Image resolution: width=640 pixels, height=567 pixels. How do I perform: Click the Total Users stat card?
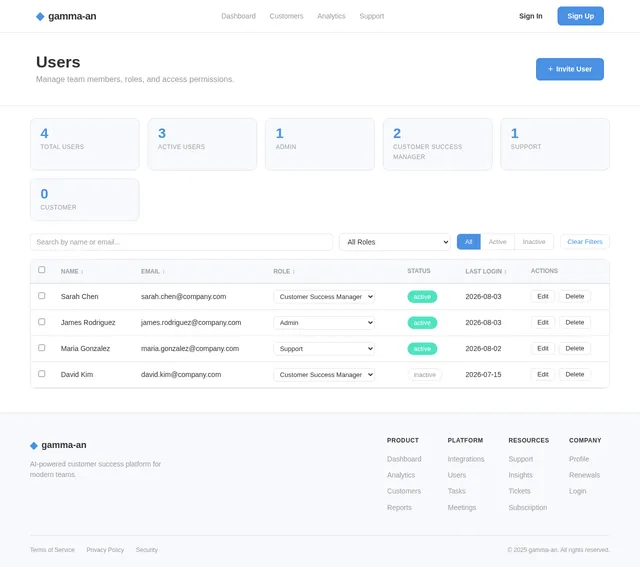(85, 144)
